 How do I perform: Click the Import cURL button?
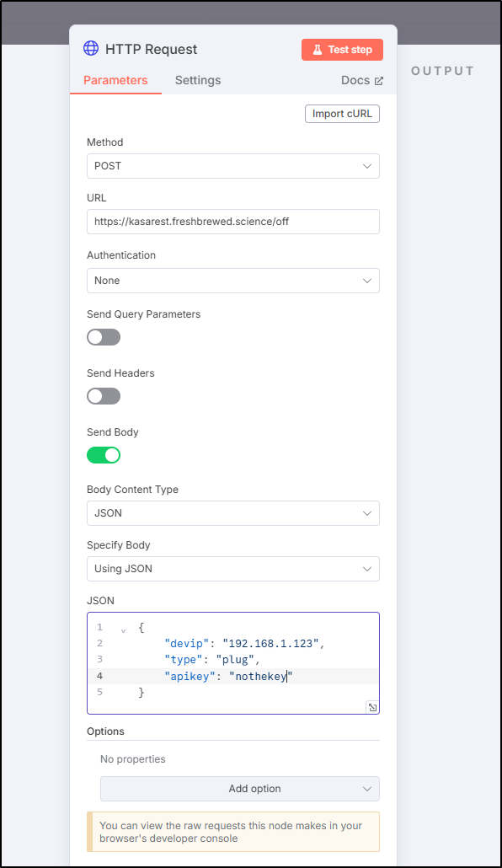tap(342, 114)
